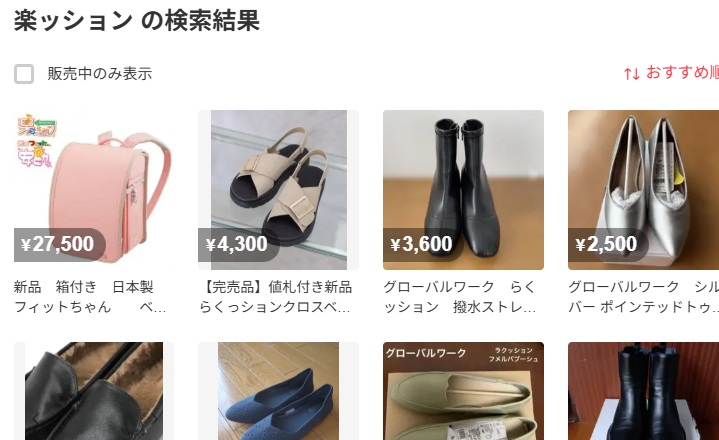This screenshot has width=719, height=440.
Task: Open the 新品 箱付き 日本製 フィットちゃん listing title
Action: 90,297
